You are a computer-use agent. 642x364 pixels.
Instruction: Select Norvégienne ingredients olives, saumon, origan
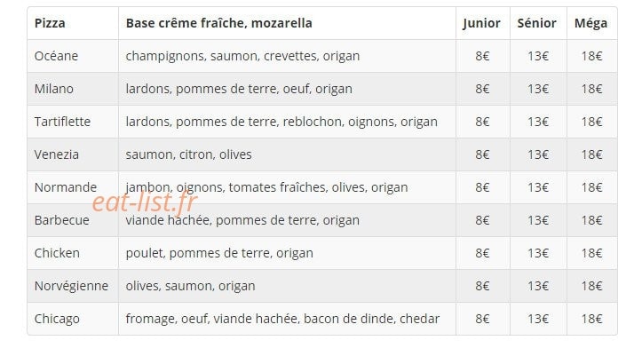pyautogui.click(x=190, y=286)
